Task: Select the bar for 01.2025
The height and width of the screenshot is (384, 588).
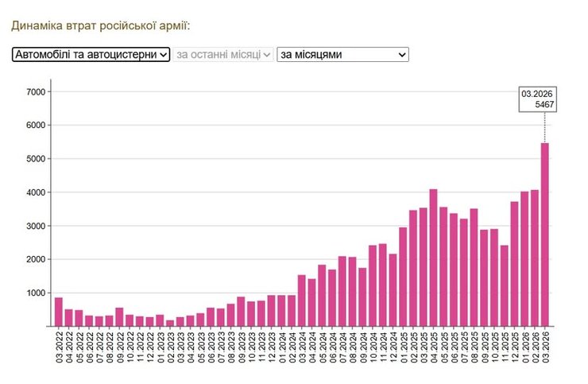Action: [x=403, y=277]
